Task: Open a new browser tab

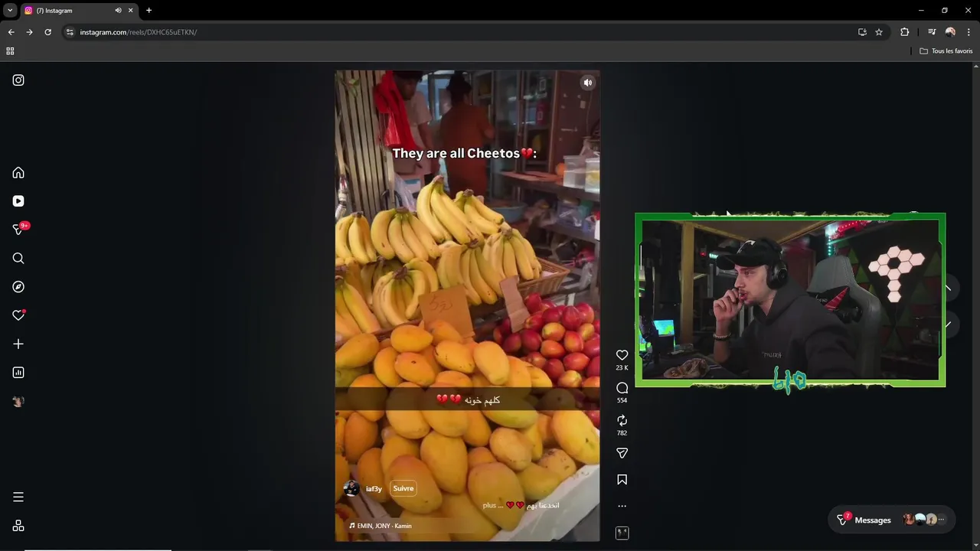Action: click(x=149, y=11)
